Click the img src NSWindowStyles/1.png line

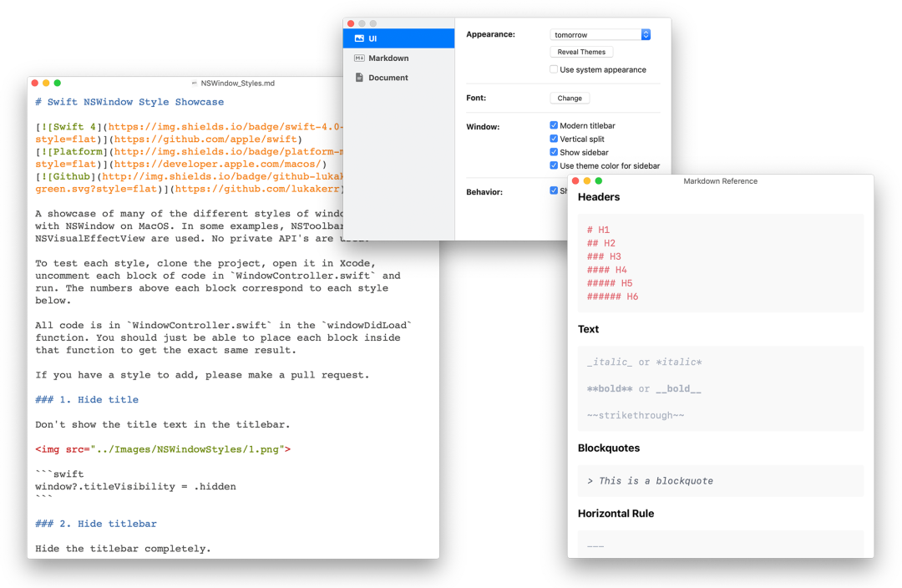click(x=163, y=449)
